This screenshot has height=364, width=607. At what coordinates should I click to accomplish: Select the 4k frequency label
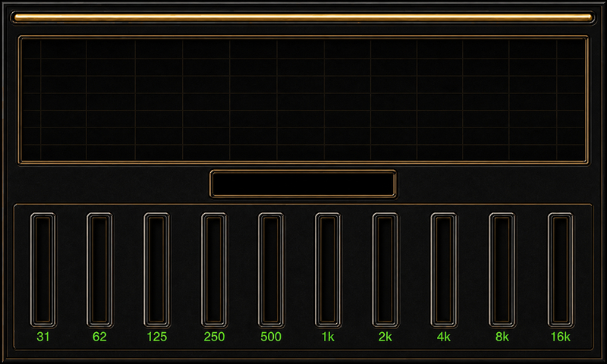point(444,337)
